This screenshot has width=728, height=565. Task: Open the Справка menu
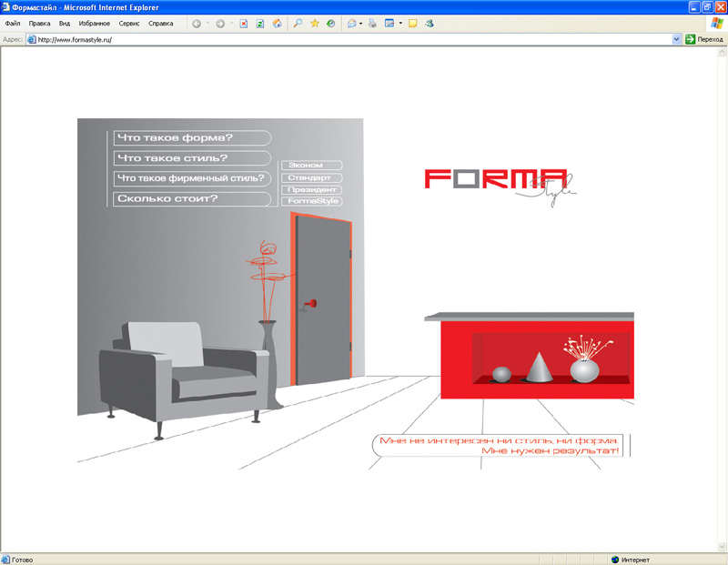(x=161, y=24)
